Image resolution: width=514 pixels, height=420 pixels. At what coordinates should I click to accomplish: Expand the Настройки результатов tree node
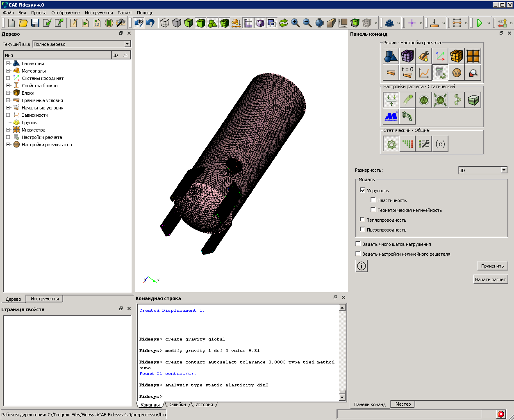click(x=8, y=145)
